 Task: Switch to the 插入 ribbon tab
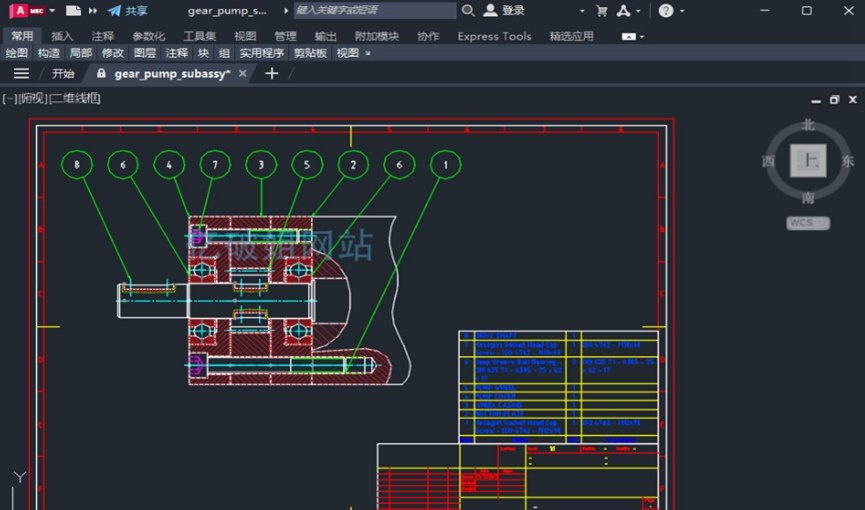pos(62,36)
